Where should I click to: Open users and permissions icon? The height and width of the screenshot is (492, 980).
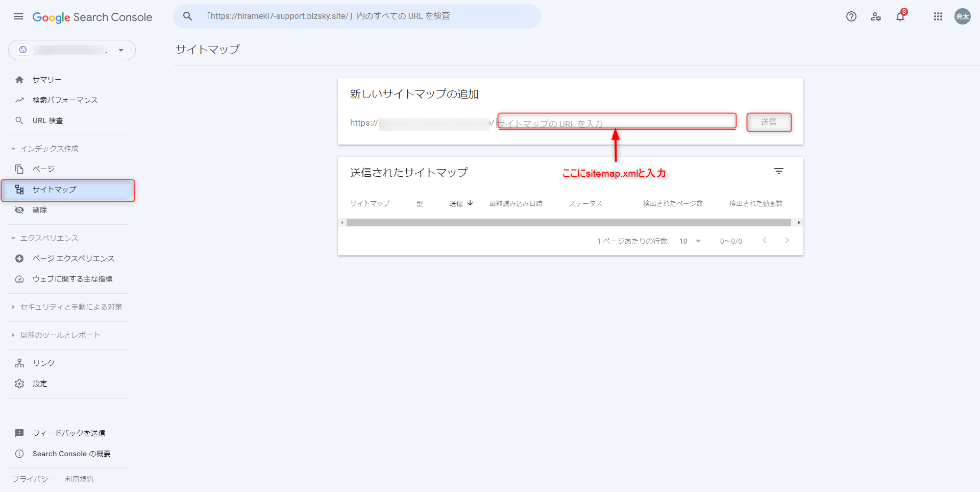point(876,16)
